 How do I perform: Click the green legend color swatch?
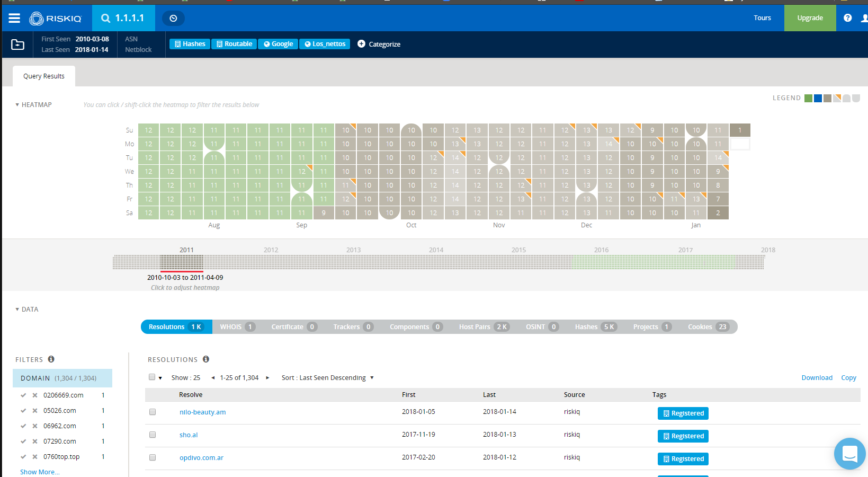(808, 98)
